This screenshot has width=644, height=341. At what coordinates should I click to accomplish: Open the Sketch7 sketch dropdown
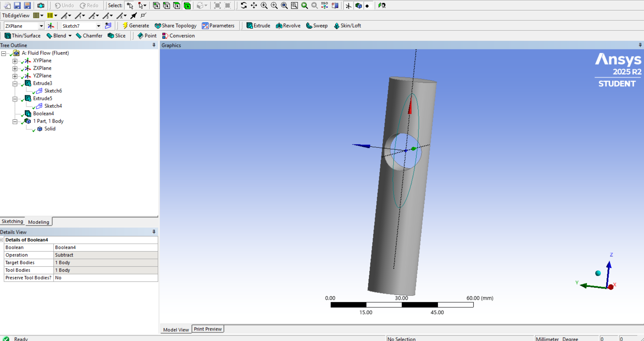tap(98, 26)
